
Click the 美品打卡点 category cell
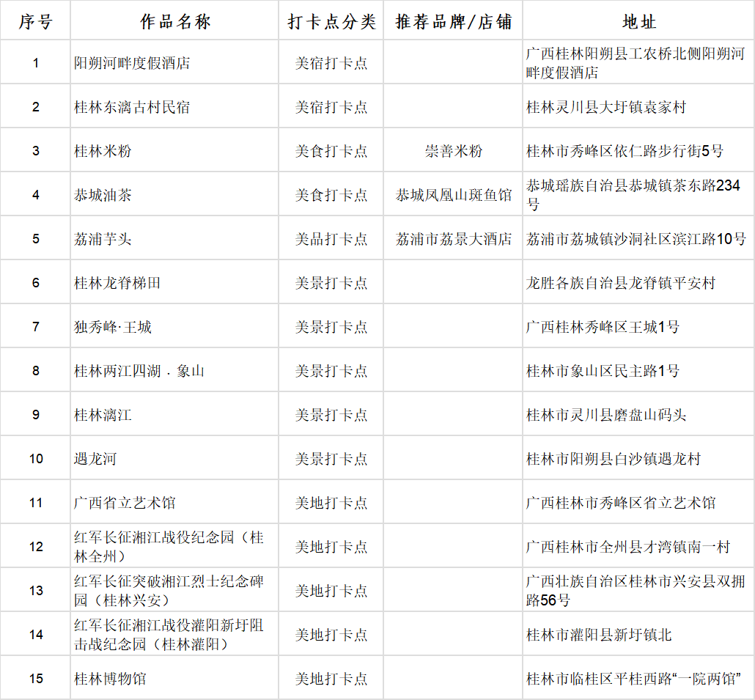point(331,239)
